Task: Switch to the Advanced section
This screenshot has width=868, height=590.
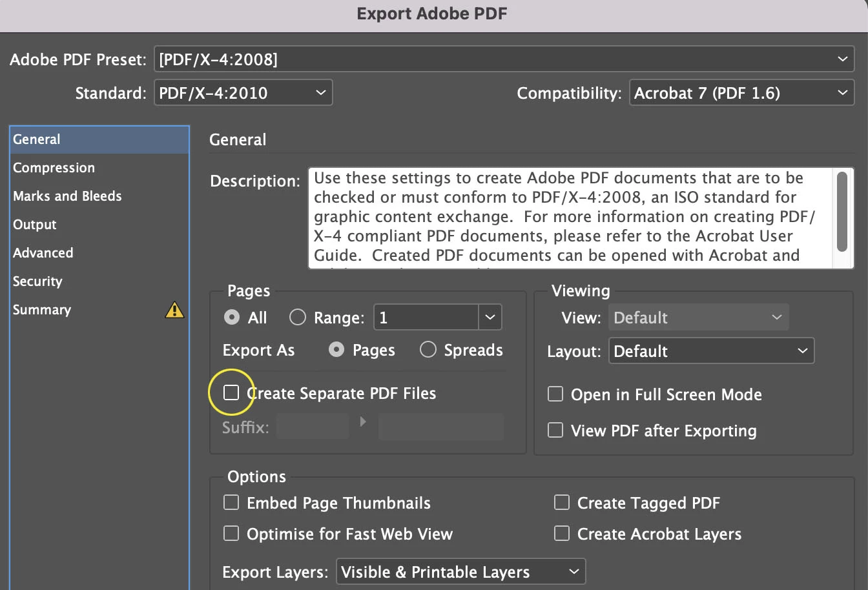Action: (x=99, y=253)
